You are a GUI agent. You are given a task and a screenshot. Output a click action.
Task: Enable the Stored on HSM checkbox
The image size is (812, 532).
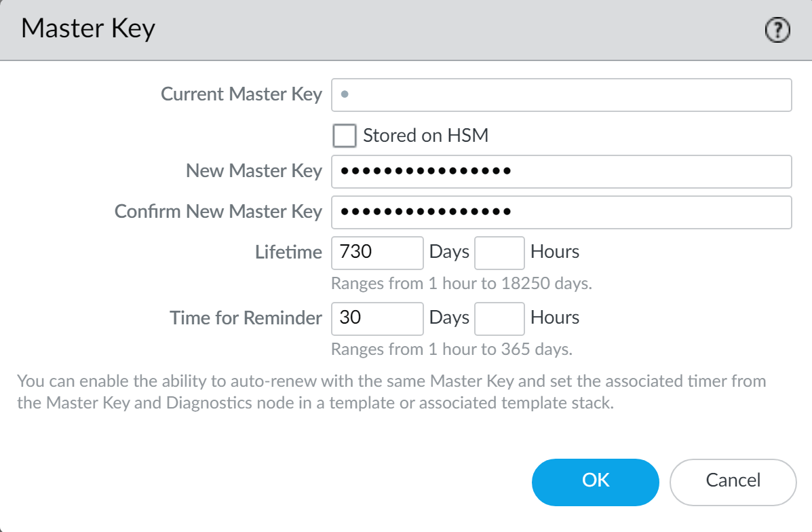345,136
